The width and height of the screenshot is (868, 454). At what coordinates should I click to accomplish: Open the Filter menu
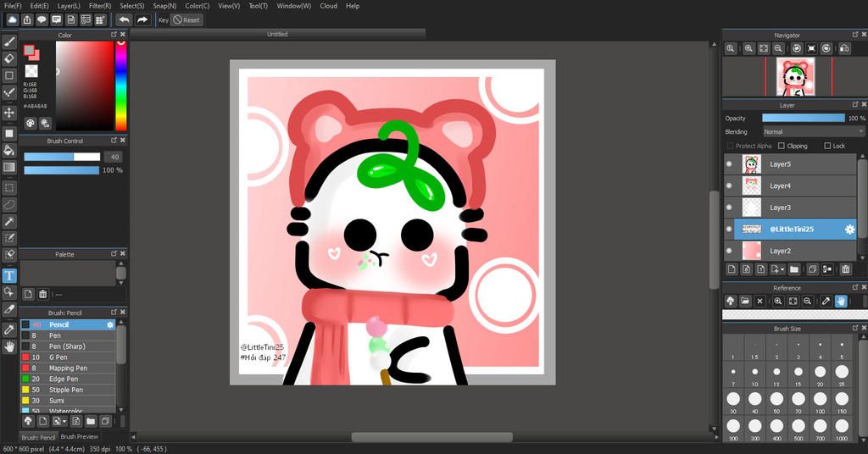[x=100, y=6]
